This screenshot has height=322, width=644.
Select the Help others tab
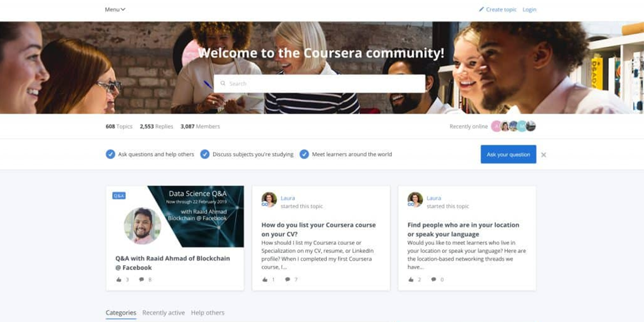[x=208, y=312]
